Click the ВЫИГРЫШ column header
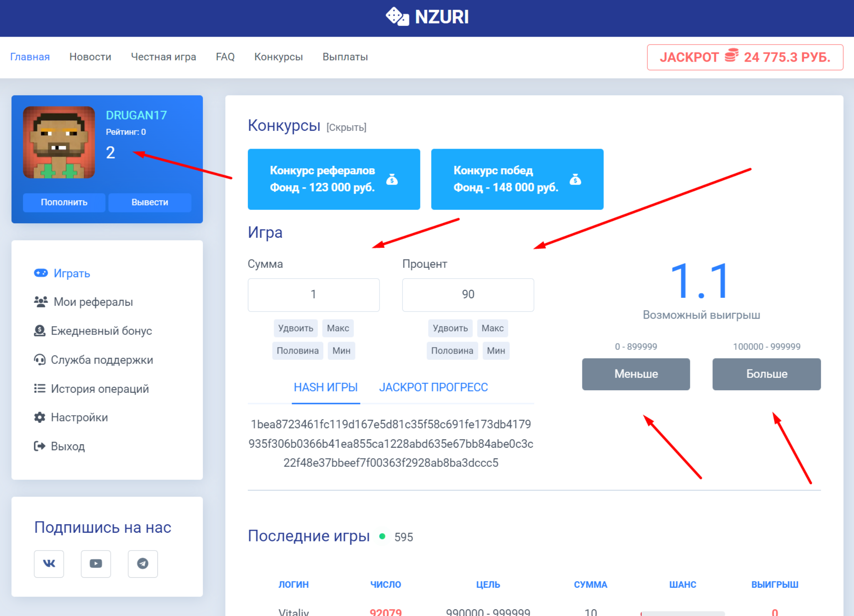Image resolution: width=854 pixels, height=616 pixels. (x=775, y=584)
